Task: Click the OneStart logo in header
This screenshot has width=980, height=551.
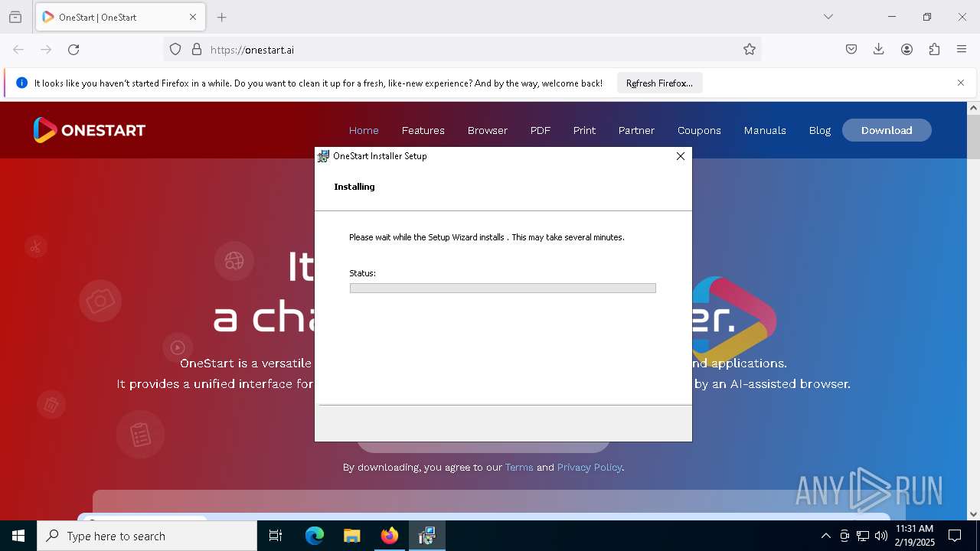Action: pos(89,130)
